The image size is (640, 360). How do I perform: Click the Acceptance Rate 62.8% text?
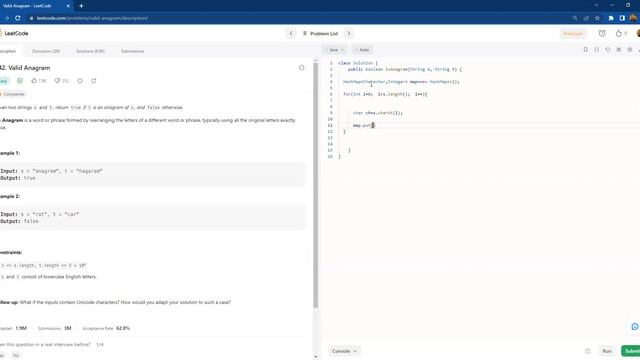click(106, 328)
